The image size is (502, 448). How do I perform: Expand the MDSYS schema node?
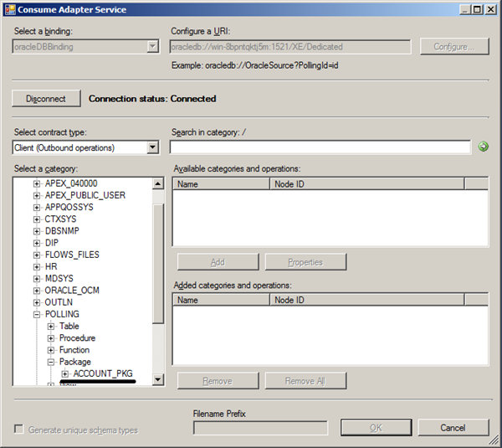[x=37, y=278]
